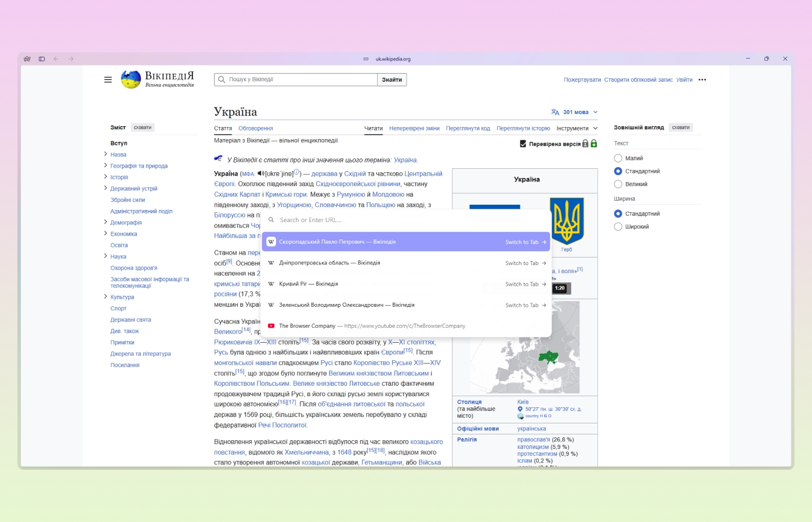Toggle the Перевірена версія checkbox
Screen dimensions: 812x522
pyautogui.click(x=523, y=144)
